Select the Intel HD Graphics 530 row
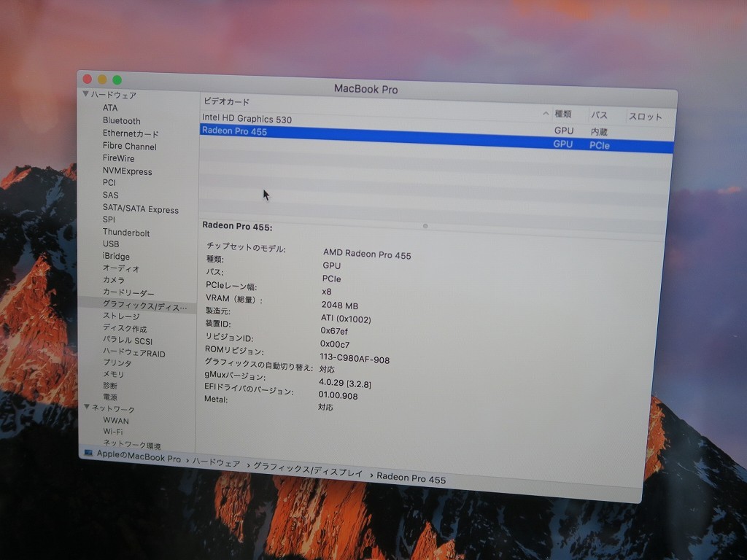The height and width of the screenshot is (560, 747). (x=436, y=125)
